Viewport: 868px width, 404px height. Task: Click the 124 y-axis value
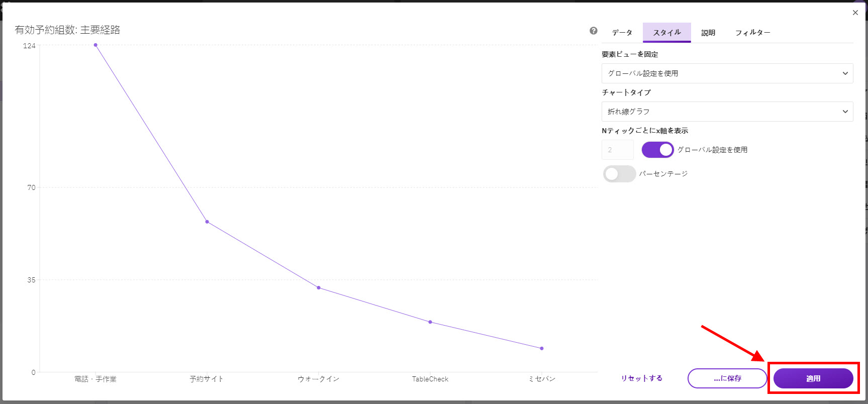point(29,46)
